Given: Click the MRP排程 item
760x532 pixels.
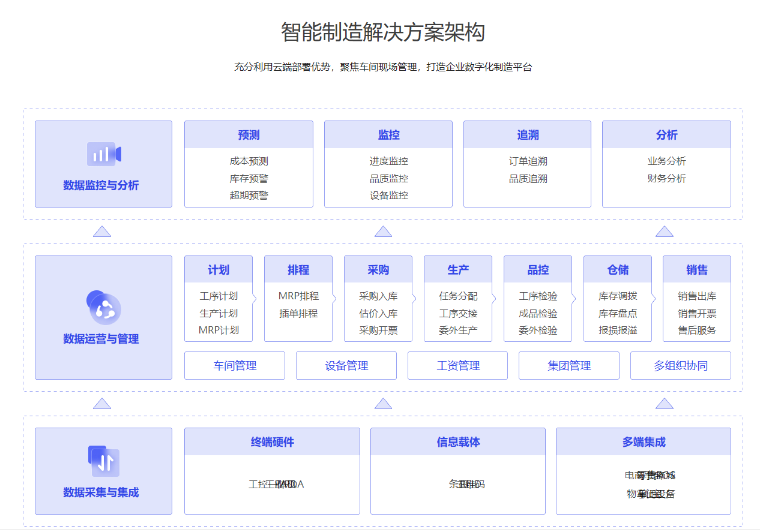Looking at the screenshot, I should point(298,296).
